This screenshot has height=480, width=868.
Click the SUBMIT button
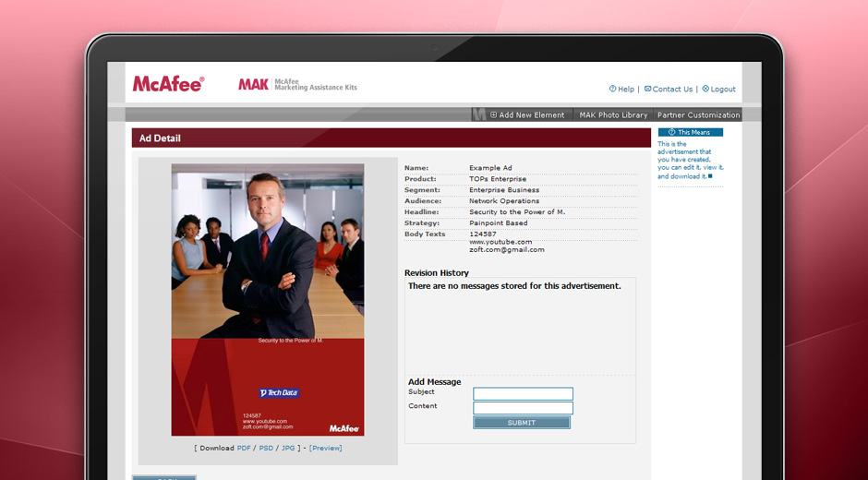[x=522, y=423]
